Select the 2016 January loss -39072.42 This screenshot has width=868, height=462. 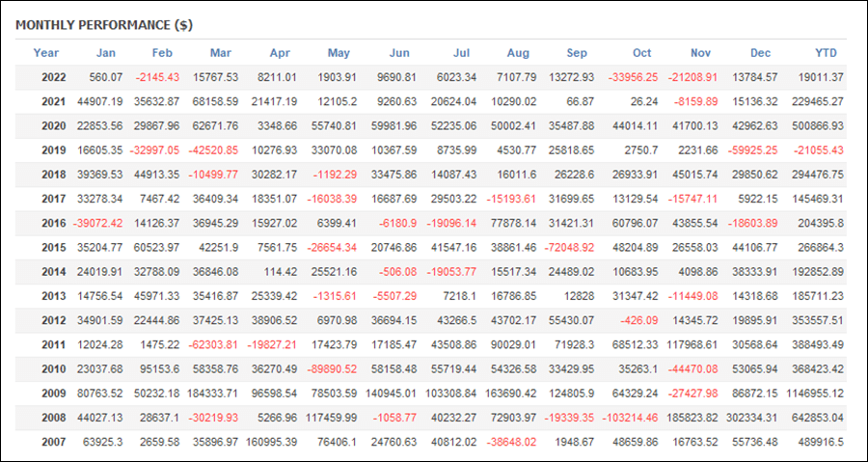pyautogui.click(x=97, y=224)
